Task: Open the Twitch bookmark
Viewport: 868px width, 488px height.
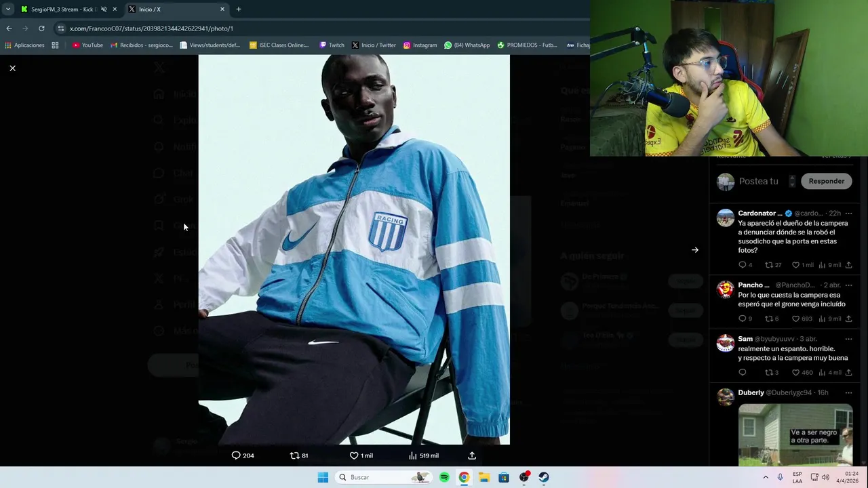Action: (332, 45)
